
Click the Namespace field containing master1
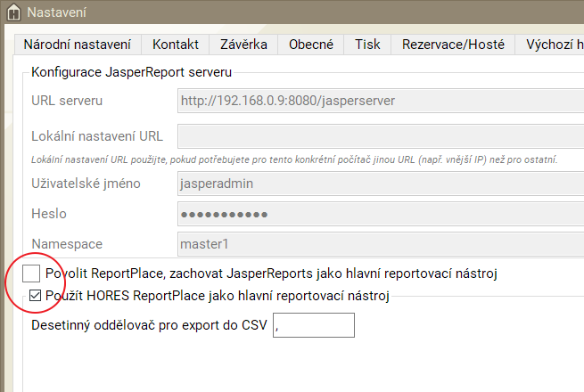click(x=380, y=243)
